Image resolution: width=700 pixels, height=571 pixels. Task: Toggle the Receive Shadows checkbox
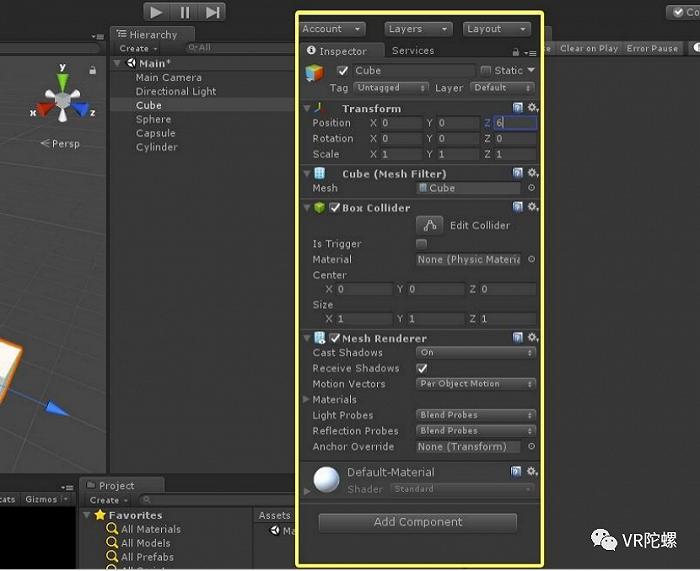[421, 368]
